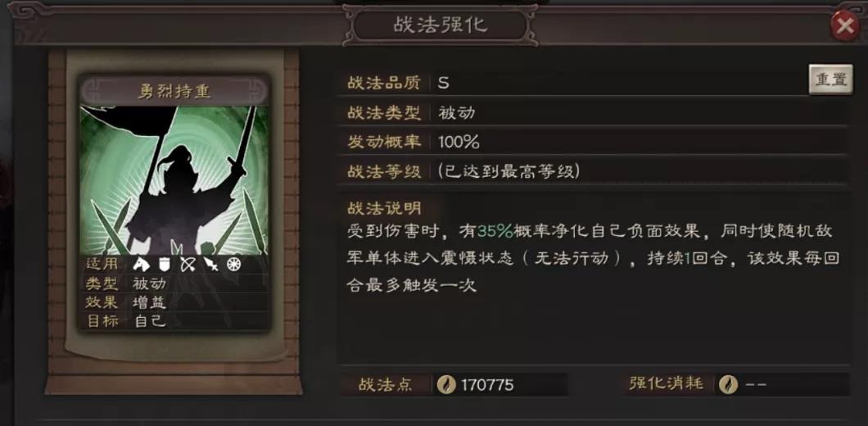The image size is (868, 426).
Task: Click the 战法等级 max-level row
Action: point(594,171)
